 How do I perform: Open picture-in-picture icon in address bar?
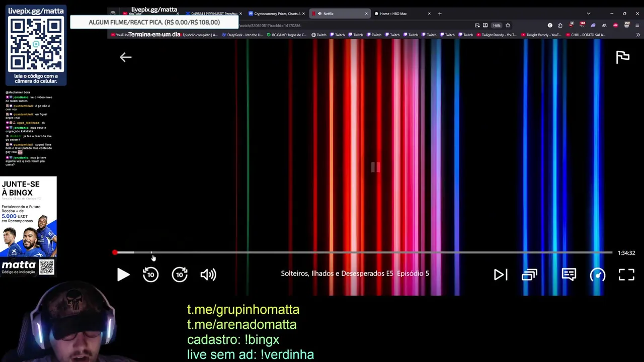pyautogui.click(x=477, y=25)
